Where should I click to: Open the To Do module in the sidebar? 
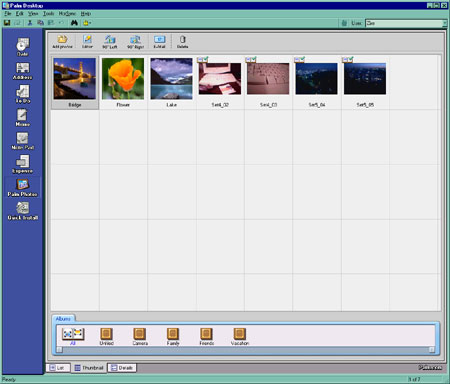click(x=22, y=94)
